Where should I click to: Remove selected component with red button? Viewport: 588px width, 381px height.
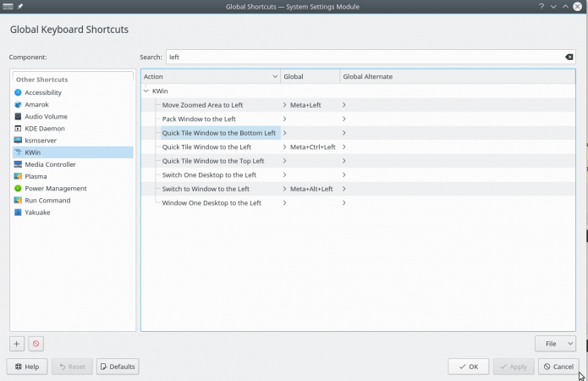(x=36, y=344)
